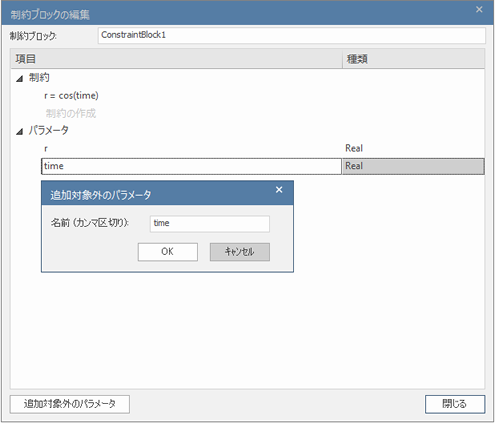Select the 制約 group label
Image resolution: width=495 pixels, height=424 pixels.
click(x=39, y=78)
